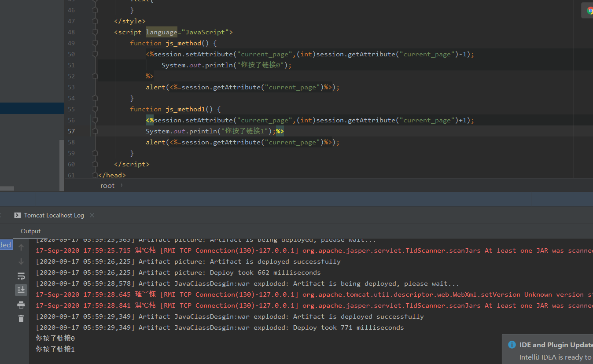This screenshot has height=364, width=593.
Task: Place cursor on js_method1 function name
Action: pos(185,109)
